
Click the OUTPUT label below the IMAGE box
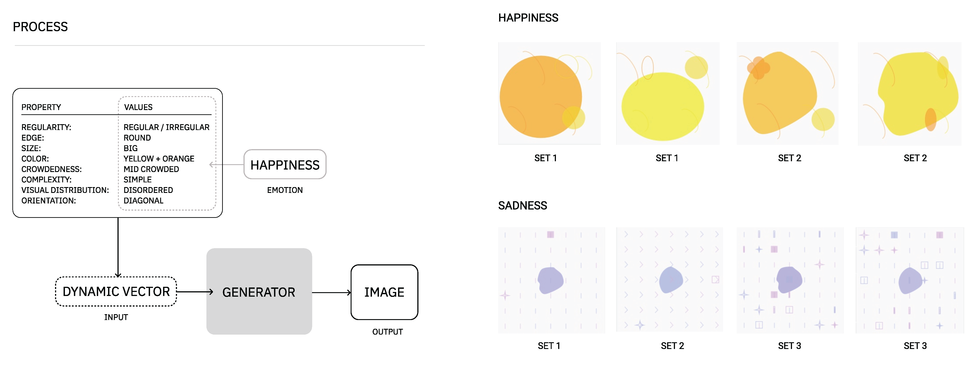tap(387, 332)
